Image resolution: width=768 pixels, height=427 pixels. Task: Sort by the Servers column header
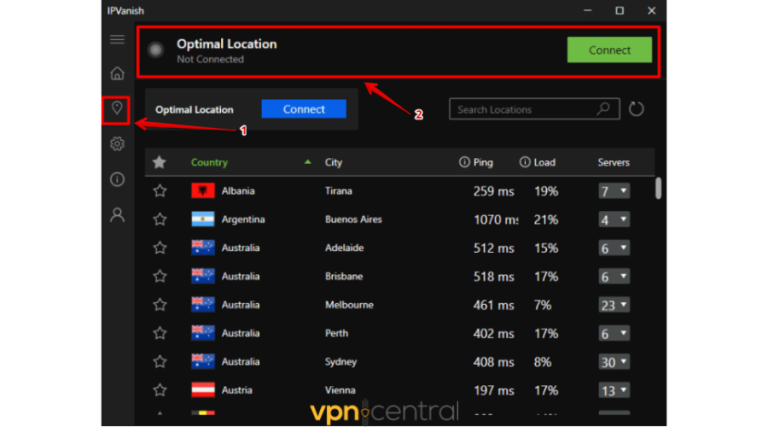coord(613,162)
